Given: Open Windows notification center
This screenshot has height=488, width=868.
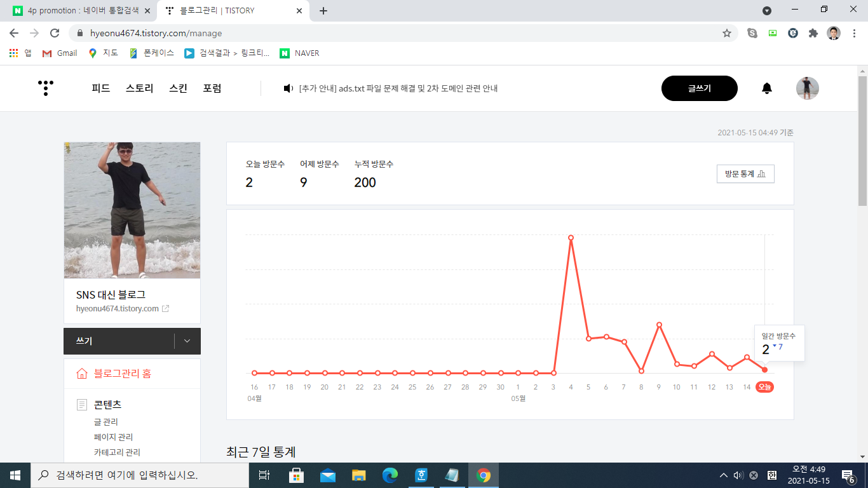Looking at the screenshot, I should point(848,475).
